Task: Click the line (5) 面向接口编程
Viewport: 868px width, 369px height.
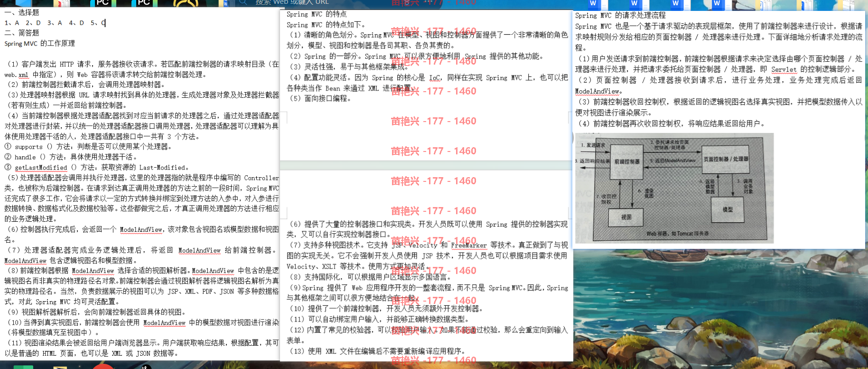Action: pyautogui.click(x=320, y=99)
